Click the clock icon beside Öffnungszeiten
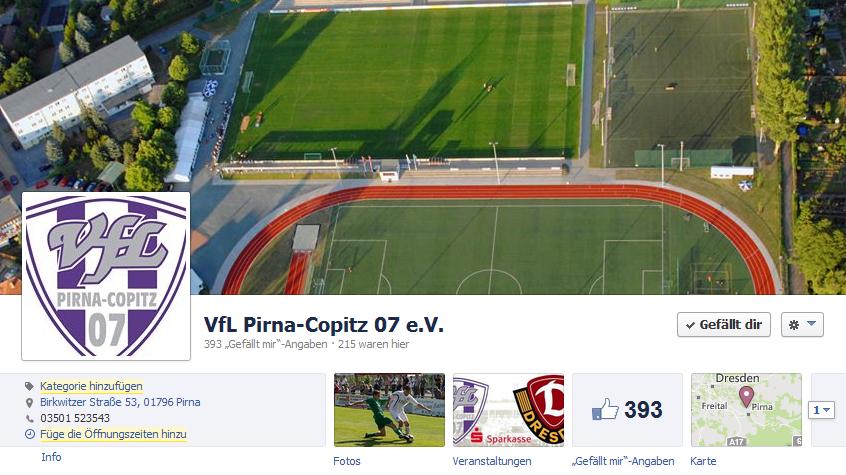 (x=30, y=434)
